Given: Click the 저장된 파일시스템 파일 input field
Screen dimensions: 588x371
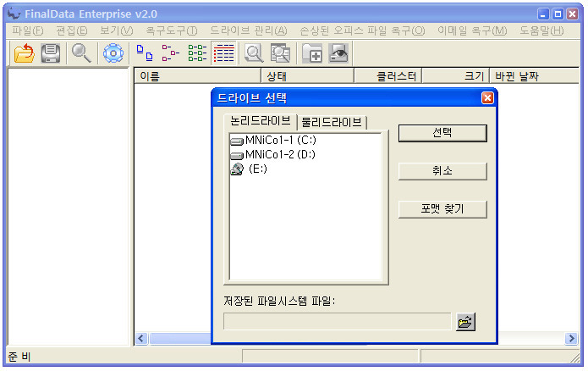Looking at the screenshot, I should click(x=337, y=321).
